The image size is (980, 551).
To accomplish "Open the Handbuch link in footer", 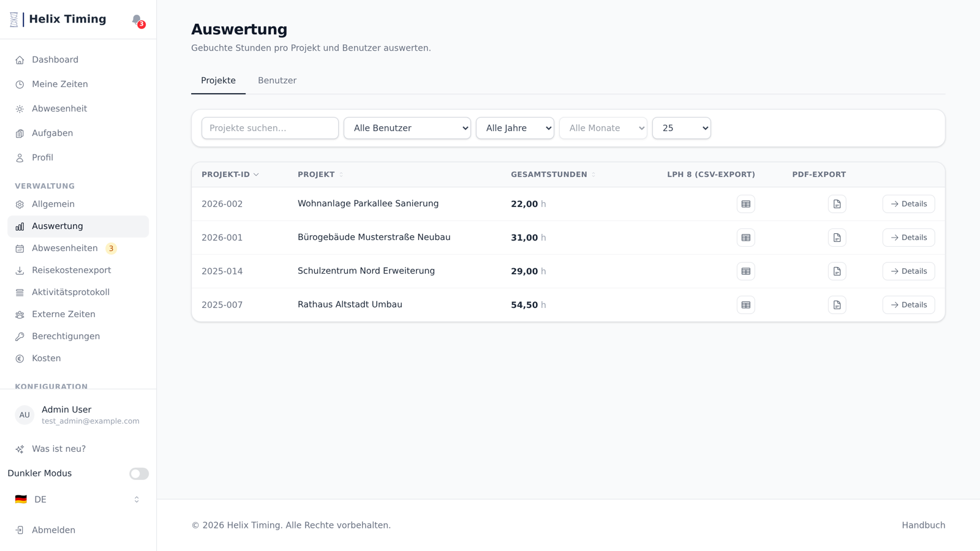I will pyautogui.click(x=923, y=525).
